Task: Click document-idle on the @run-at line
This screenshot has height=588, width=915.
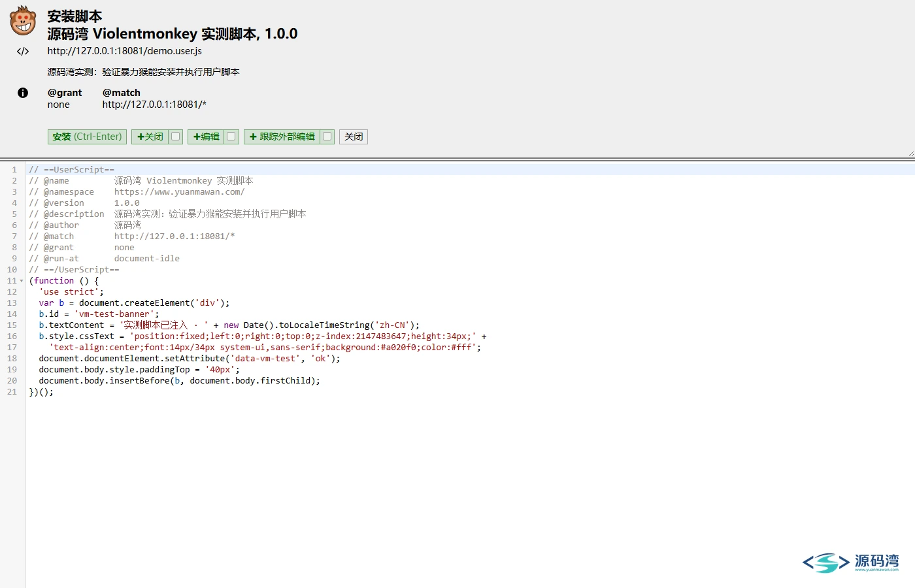Action: (147, 259)
